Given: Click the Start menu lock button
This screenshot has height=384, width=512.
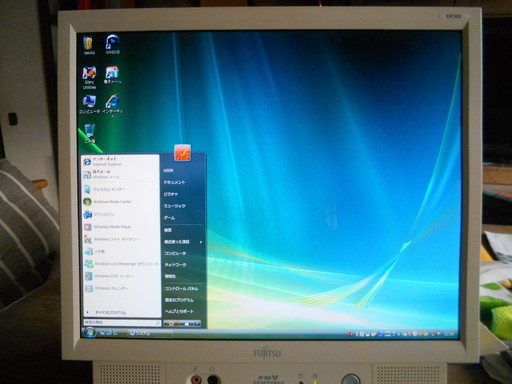Looking at the screenshot, I should tap(186, 323).
